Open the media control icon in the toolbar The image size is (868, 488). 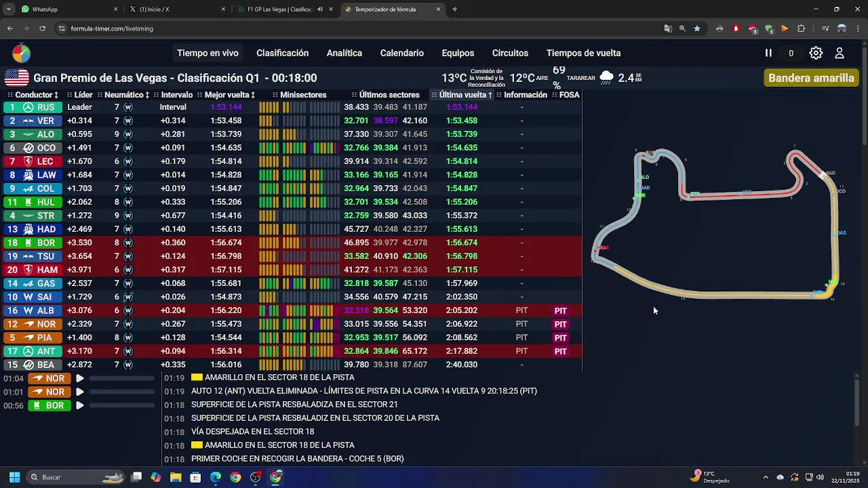825,28
